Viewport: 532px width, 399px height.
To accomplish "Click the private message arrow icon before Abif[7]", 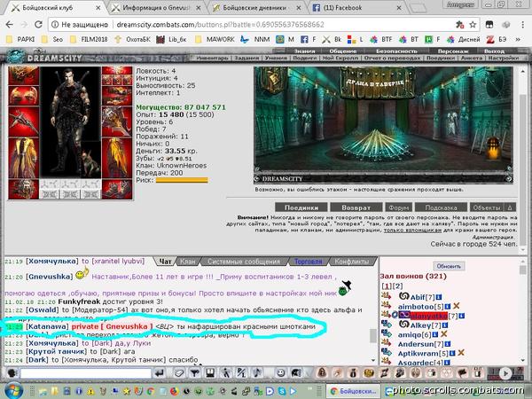I will tap(386, 296).
